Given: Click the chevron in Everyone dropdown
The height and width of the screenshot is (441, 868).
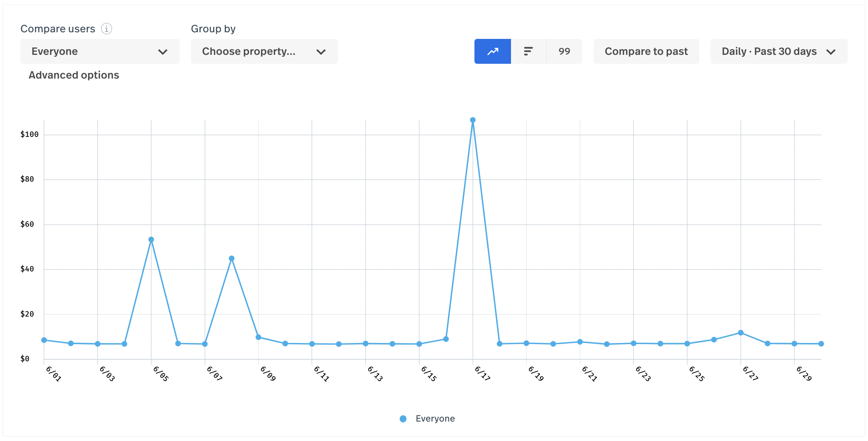Looking at the screenshot, I should pyautogui.click(x=163, y=52).
